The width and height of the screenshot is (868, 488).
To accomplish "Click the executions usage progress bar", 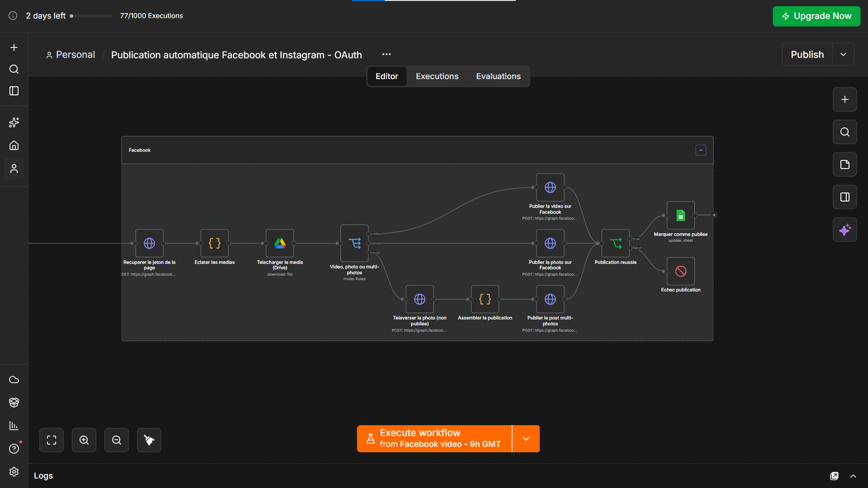I will pos(91,16).
